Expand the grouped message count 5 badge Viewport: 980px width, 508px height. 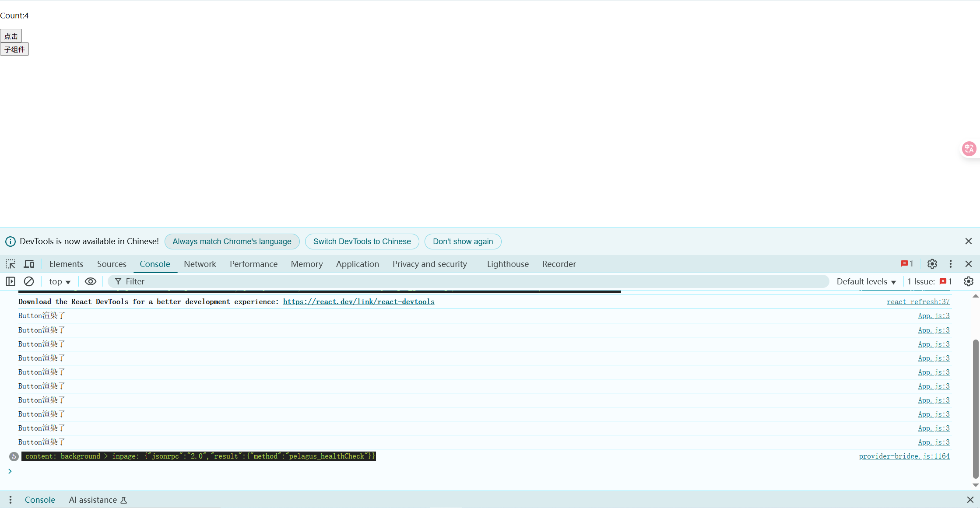[x=14, y=456]
